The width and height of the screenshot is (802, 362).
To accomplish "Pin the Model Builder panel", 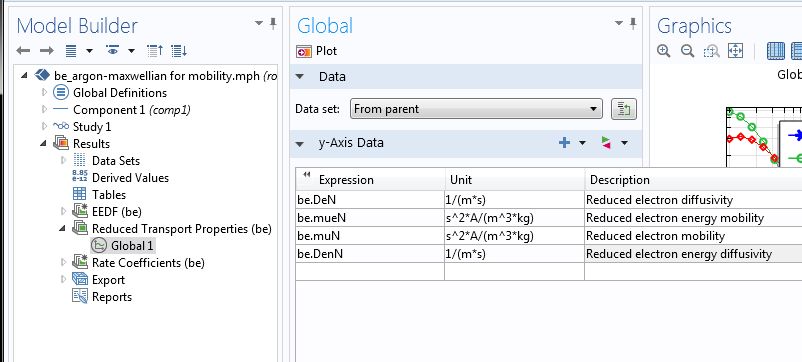I will coord(273,24).
